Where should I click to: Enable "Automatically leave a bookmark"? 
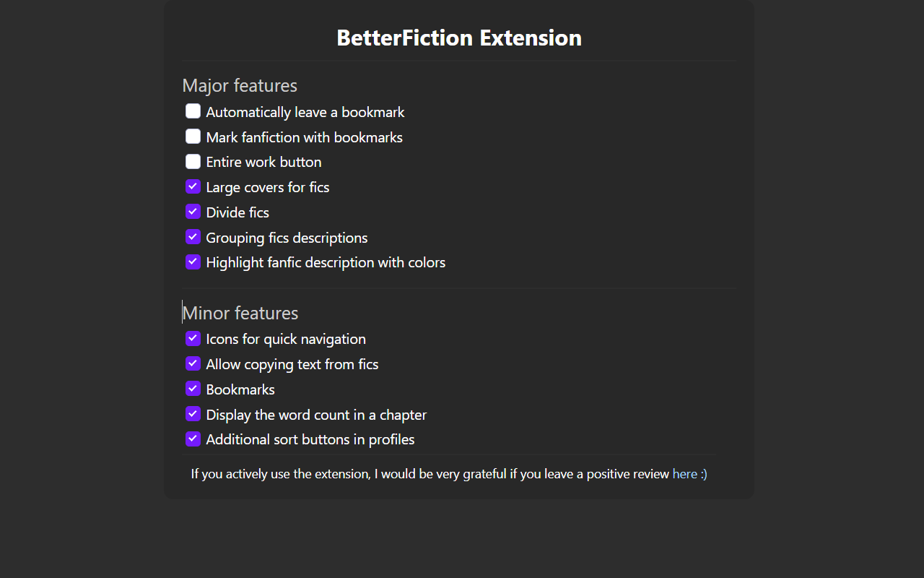[x=193, y=111]
